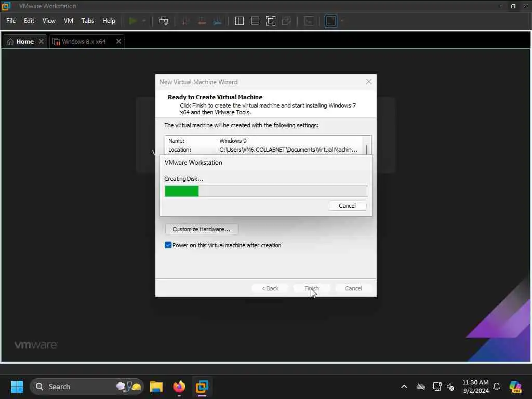Click the Back button in the wizard
Screen dimensions: 532x399
pos(270,288)
